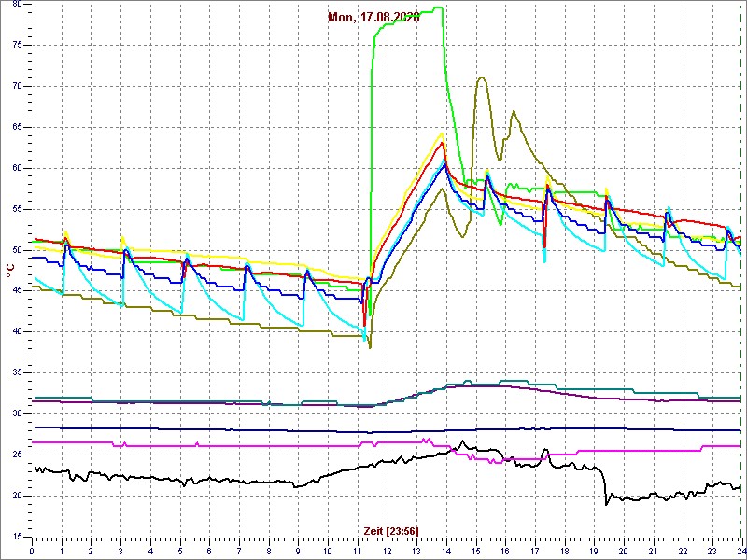The image size is (747, 560).
Task: Click the °C temperature axis unit label
Action: [x=10, y=272]
